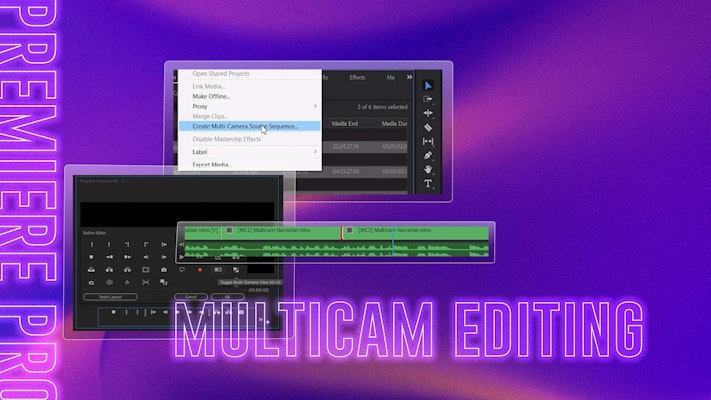Activate the Slip tool
This screenshot has width=711, height=400.
click(x=428, y=142)
